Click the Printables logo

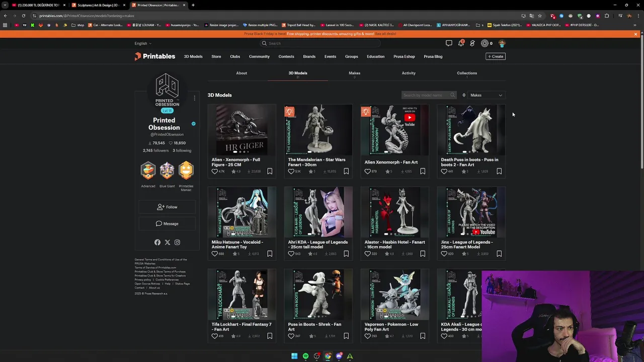(155, 56)
